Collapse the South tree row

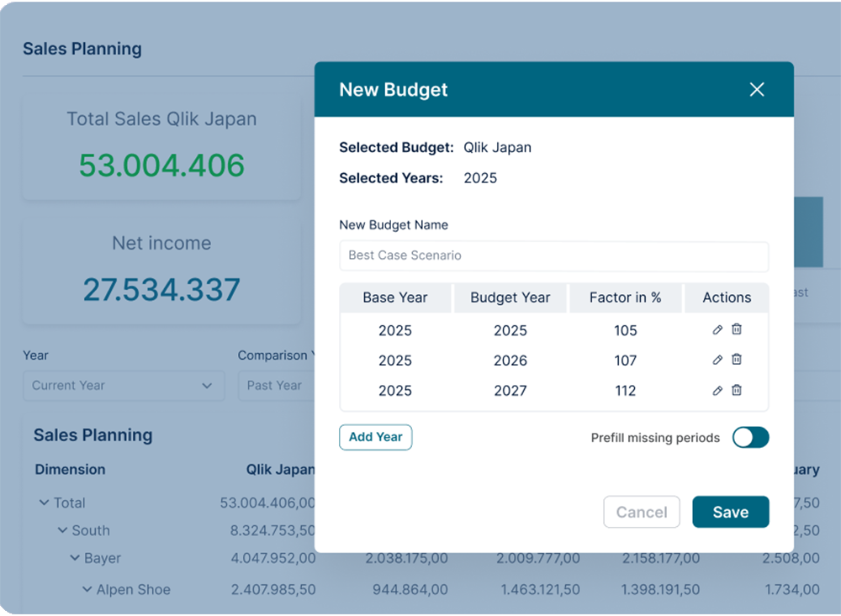pos(62,530)
